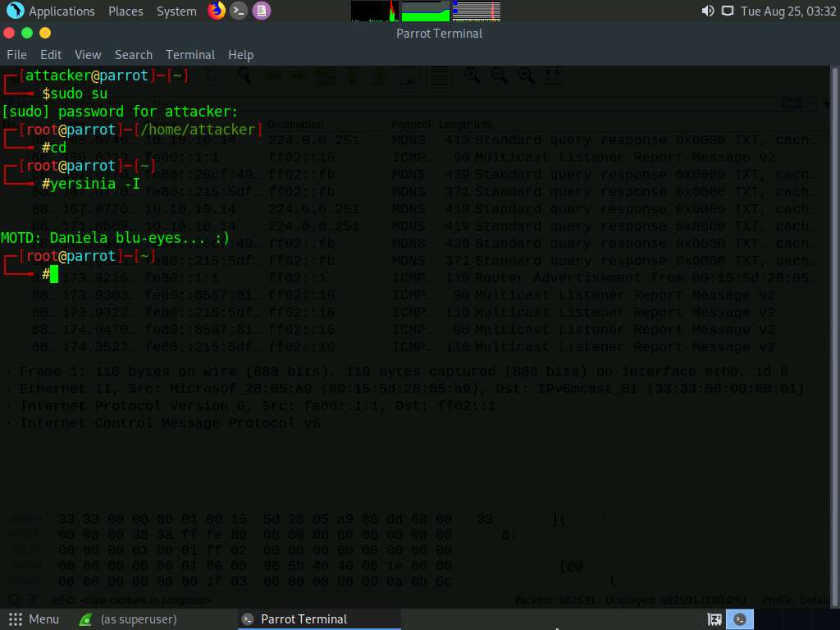
Task: Click the workspace switcher icon in bottom panel
Action: click(x=714, y=620)
